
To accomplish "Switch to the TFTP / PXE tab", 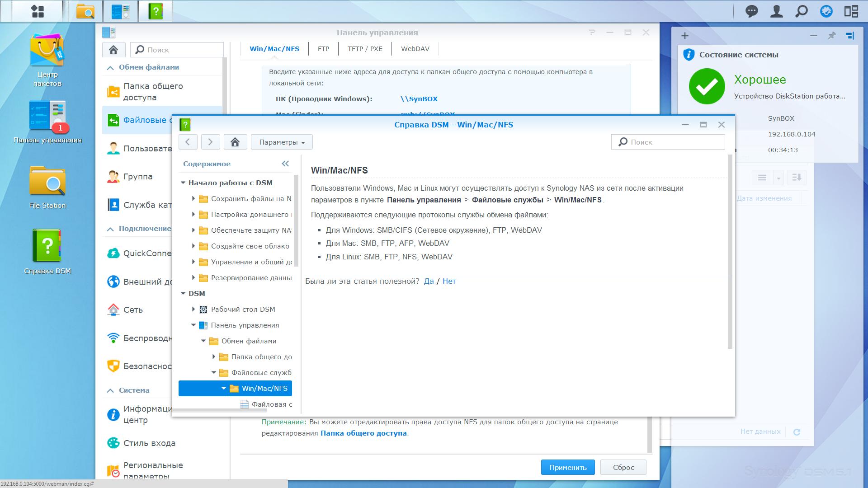I will pos(365,49).
